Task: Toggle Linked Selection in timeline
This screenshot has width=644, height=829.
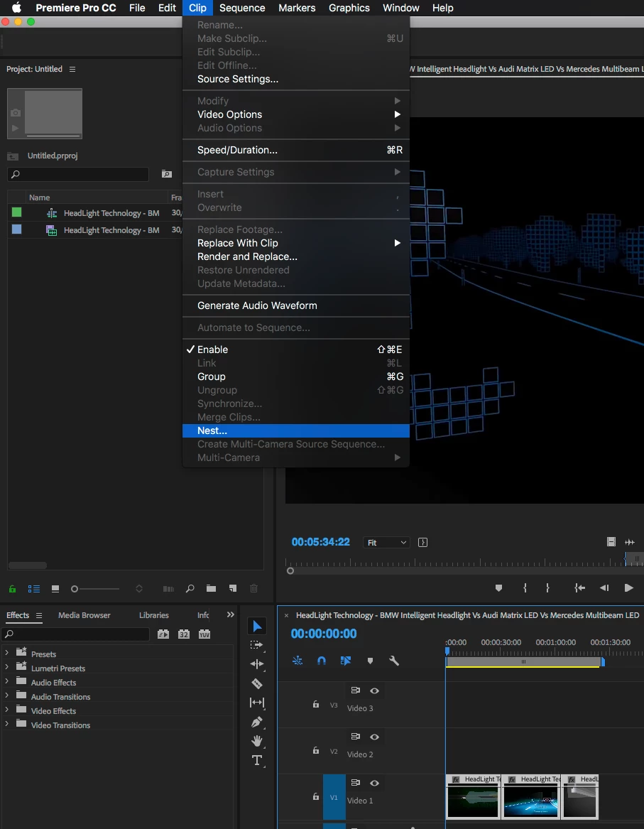Action: click(x=346, y=661)
